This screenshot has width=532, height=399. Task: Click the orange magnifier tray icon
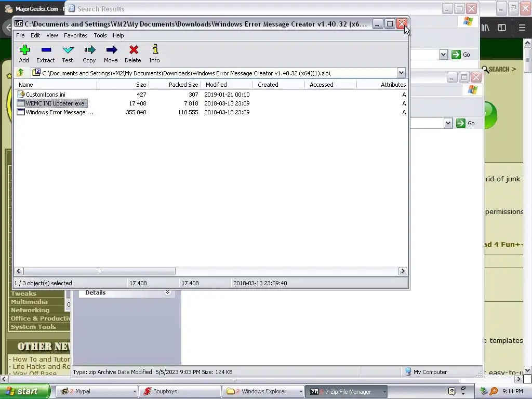pos(494,391)
